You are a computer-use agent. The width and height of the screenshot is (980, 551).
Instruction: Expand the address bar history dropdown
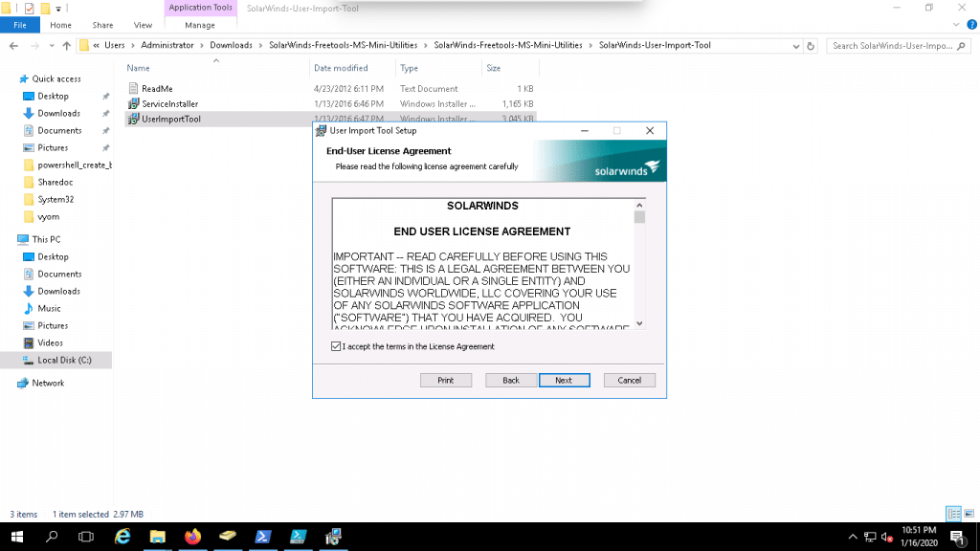796,45
